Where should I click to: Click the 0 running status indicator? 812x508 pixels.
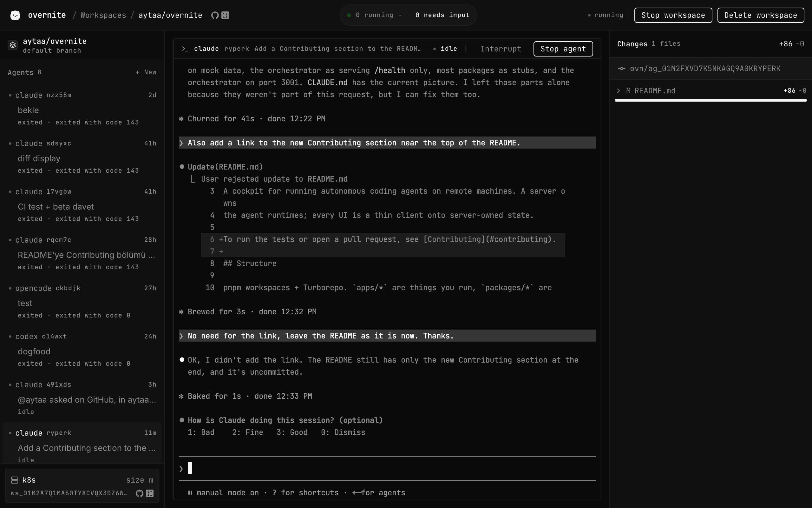point(370,15)
